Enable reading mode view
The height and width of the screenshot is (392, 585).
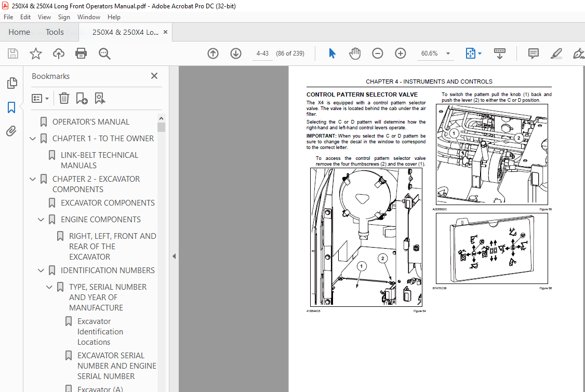click(x=499, y=53)
